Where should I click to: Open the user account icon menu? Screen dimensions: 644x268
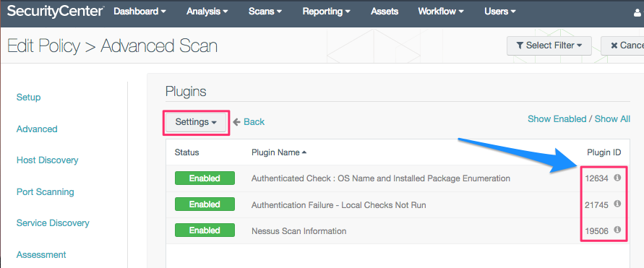coord(637,12)
